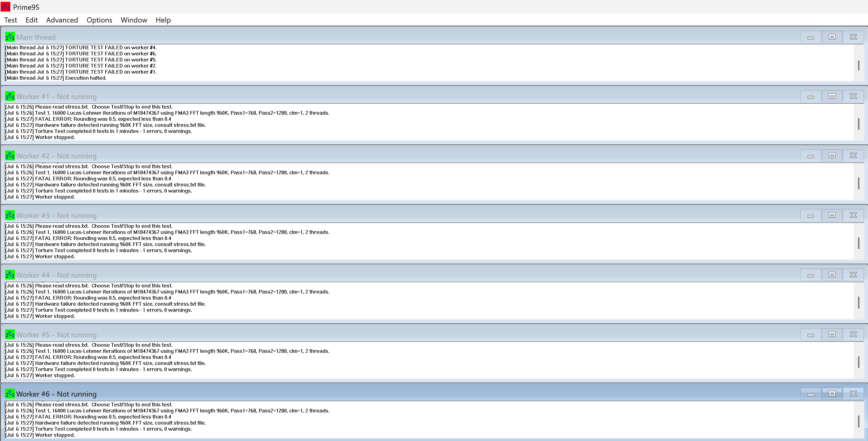Minimize the Worker #3 window
This screenshot has width=868, height=441.
811,215
